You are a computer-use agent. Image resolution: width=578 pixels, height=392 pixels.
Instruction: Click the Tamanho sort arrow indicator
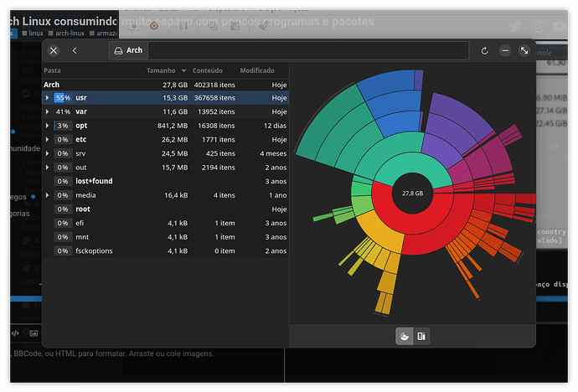click(x=183, y=71)
